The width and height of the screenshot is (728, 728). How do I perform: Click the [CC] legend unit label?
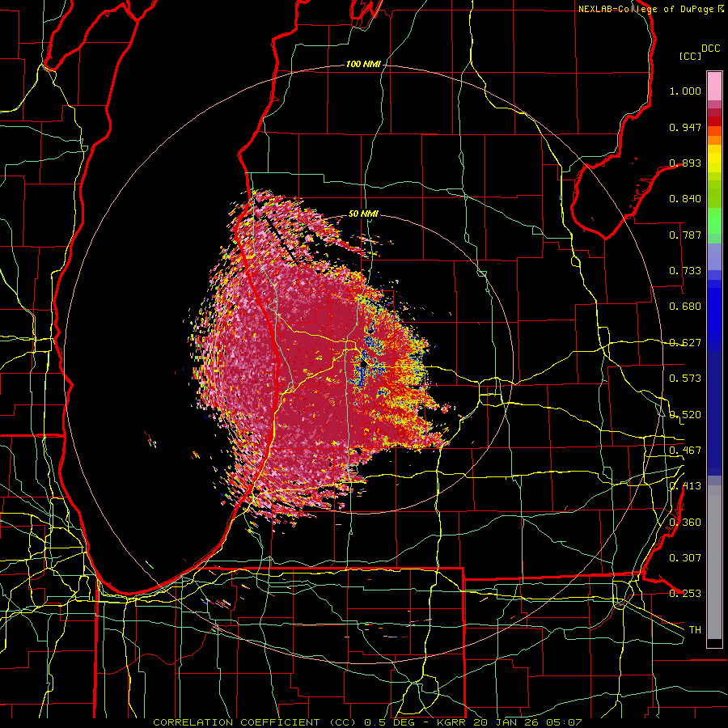(691, 56)
